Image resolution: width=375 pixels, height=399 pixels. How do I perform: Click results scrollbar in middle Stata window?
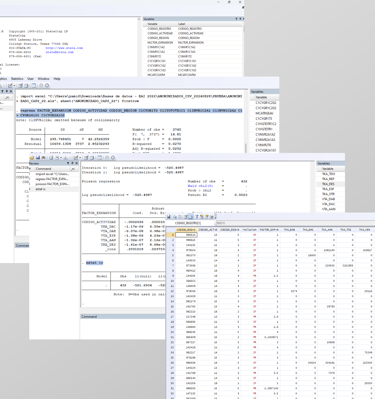click(x=247, y=121)
